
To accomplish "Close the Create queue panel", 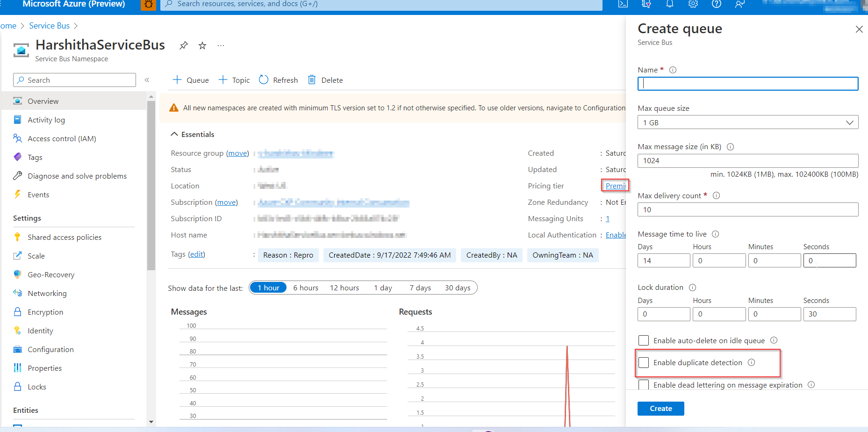I will pos(859,29).
